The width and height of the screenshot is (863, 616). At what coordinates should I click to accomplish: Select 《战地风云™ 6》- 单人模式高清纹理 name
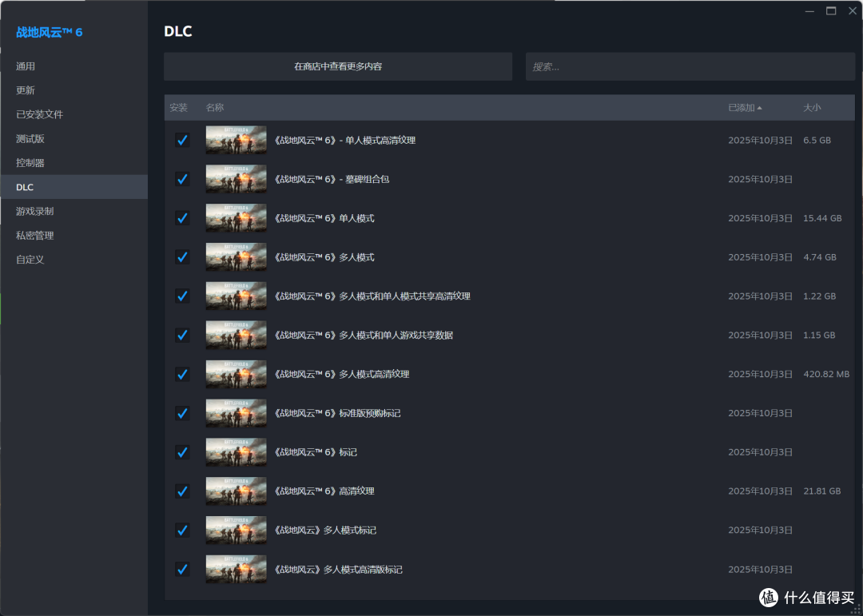(x=344, y=141)
